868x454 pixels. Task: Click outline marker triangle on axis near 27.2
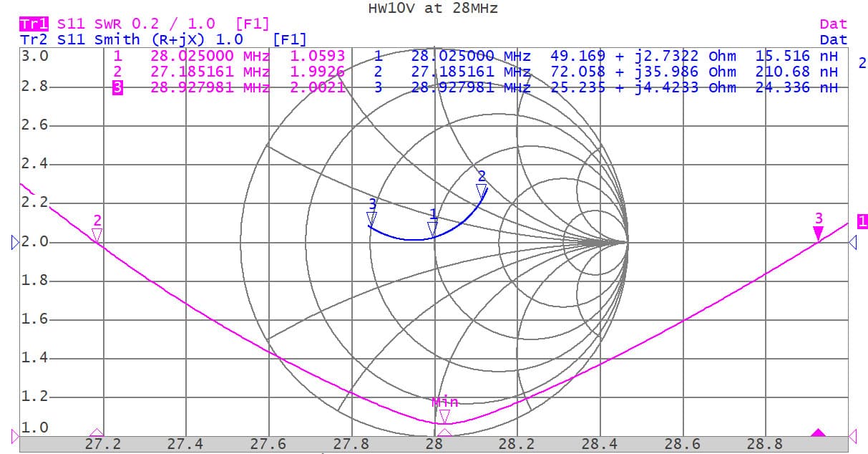tap(97, 433)
